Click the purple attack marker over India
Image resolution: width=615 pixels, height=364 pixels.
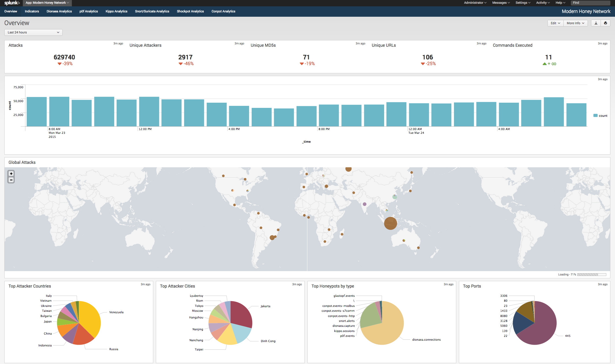pos(364,204)
